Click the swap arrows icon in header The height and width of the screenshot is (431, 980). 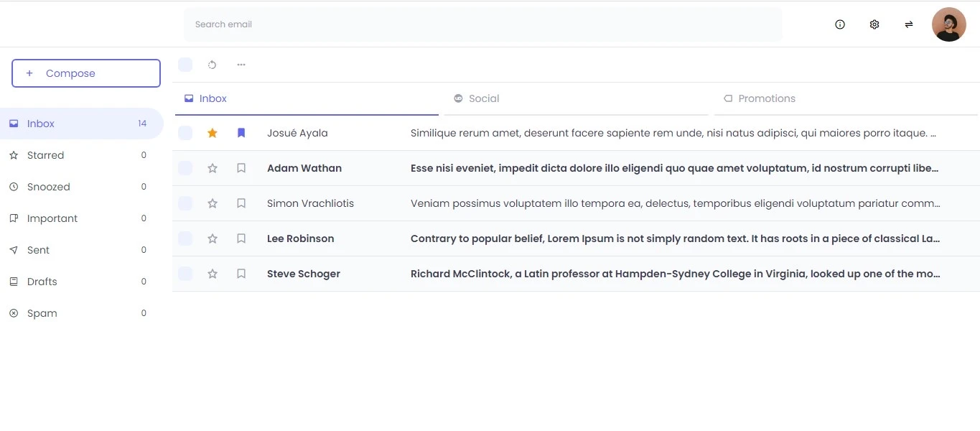click(909, 24)
